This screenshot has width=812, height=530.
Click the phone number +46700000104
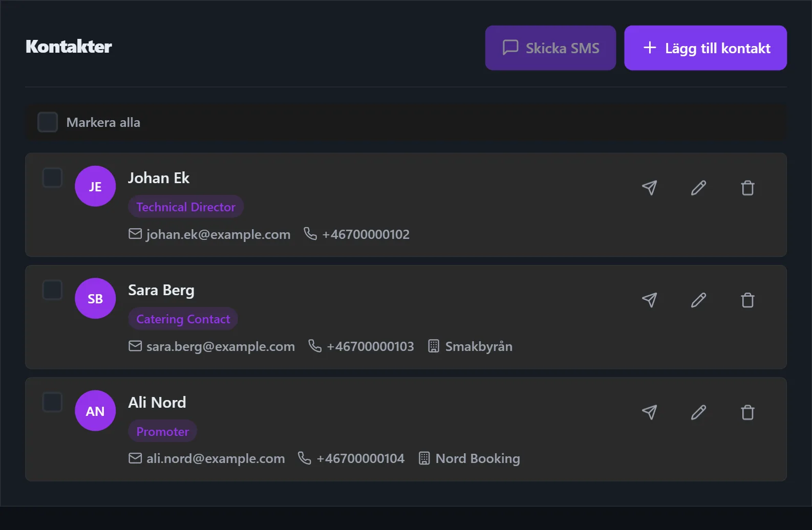(x=360, y=458)
